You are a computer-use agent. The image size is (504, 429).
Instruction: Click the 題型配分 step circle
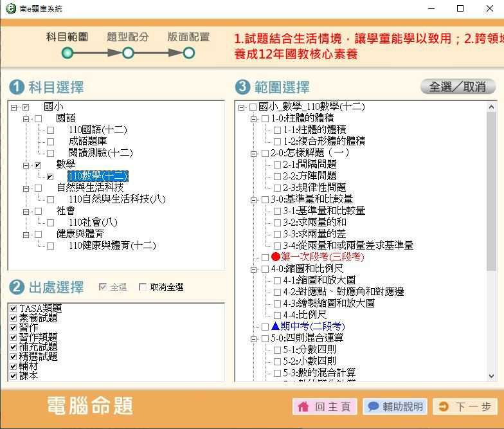click(x=128, y=53)
